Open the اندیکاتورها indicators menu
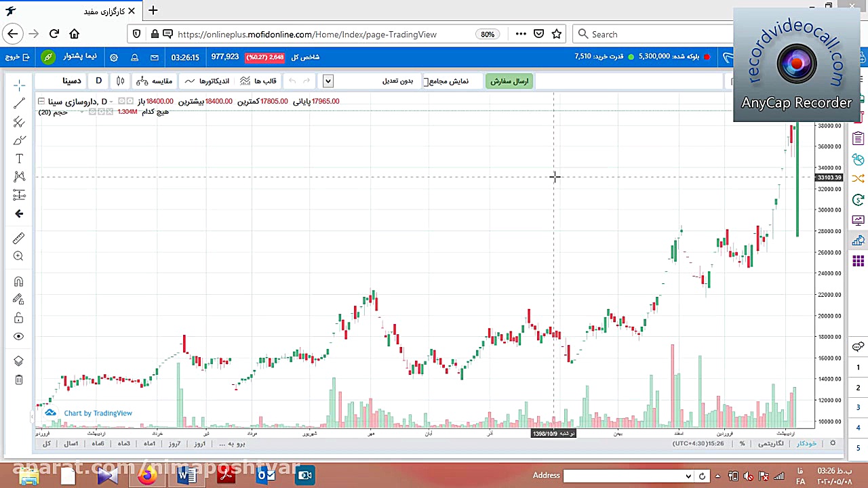Viewport: 868px width, 488px height. click(x=207, y=81)
